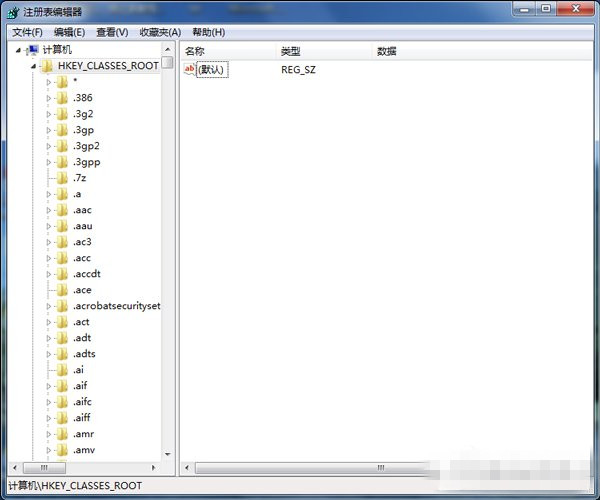
Task: Open the 收藏夹(A) menu
Action: coord(160,33)
